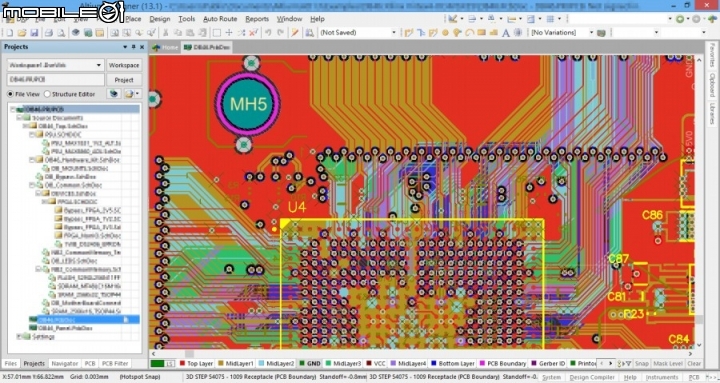Click the Place Component chip icon
Viewport: 720px width, 383px height.
click(518, 33)
